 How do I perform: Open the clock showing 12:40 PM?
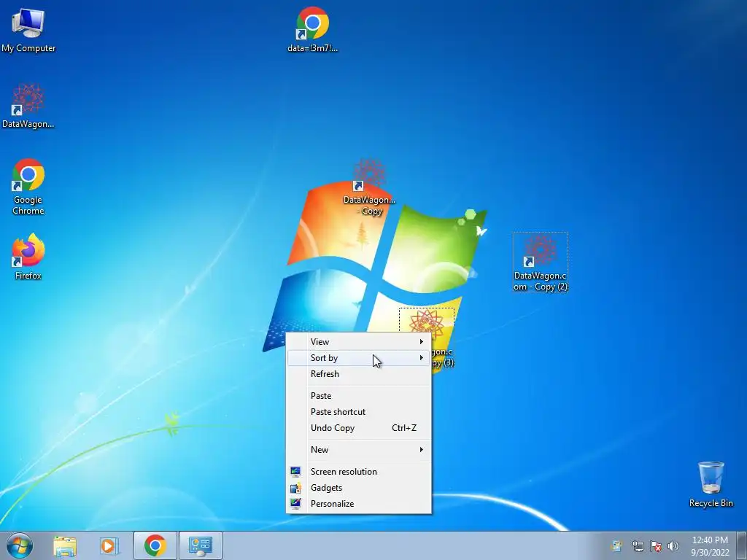pyautogui.click(x=710, y=540)
